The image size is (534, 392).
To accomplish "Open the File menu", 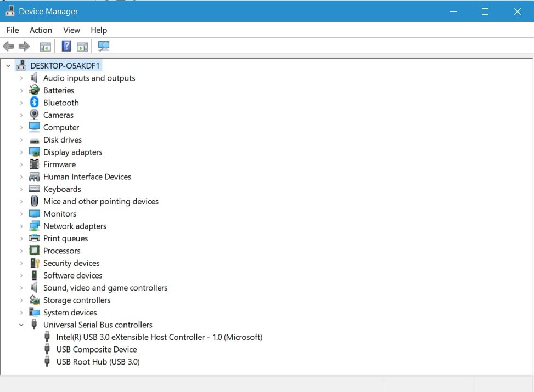I will [13, 30].
